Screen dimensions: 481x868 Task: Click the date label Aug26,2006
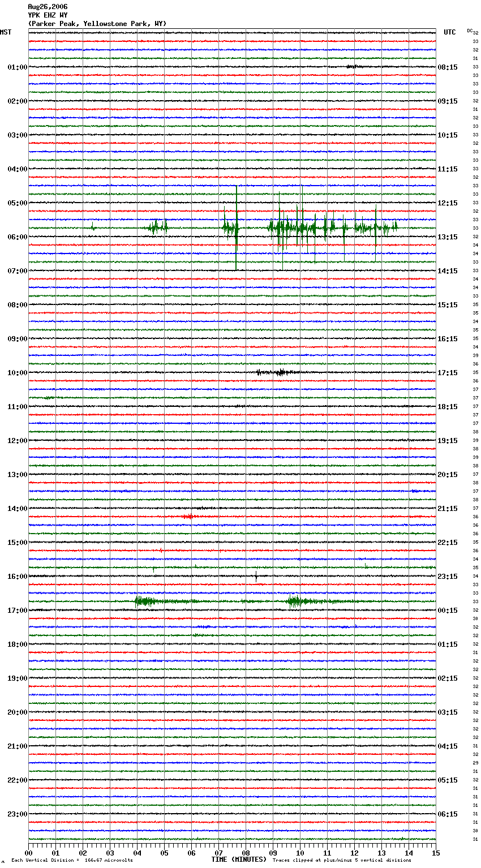pos(48,7)
